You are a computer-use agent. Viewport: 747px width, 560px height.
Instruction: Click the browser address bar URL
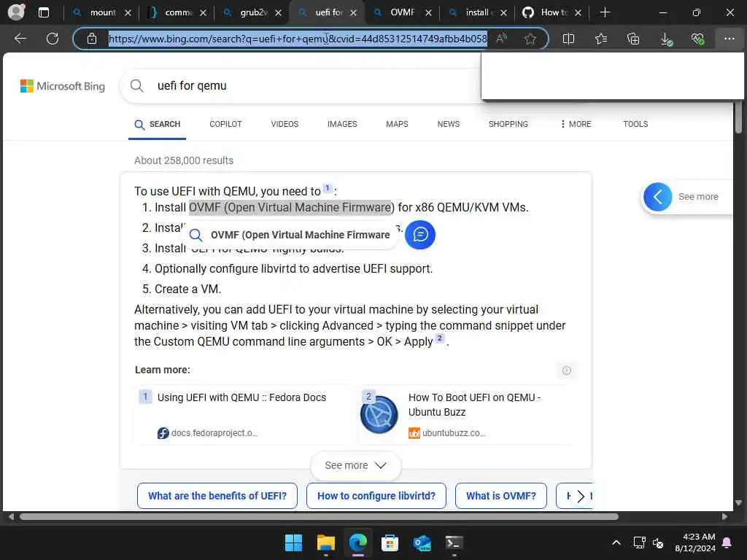click(x=298, y=39)
